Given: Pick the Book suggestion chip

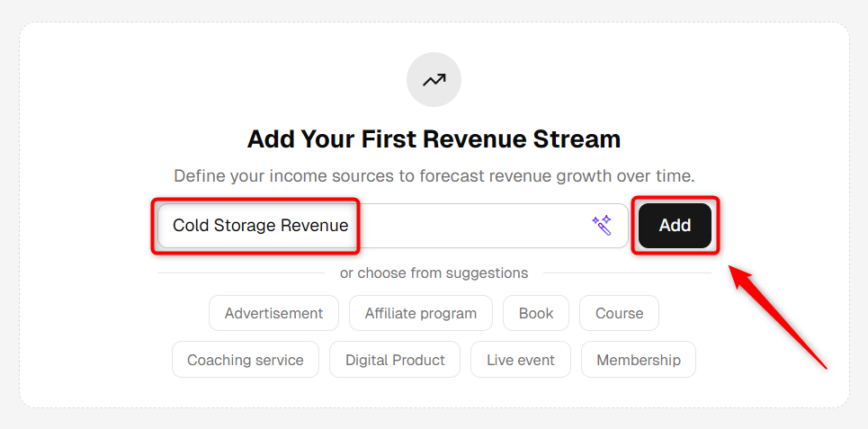Looking at the screenshot, I should (536, 313).
